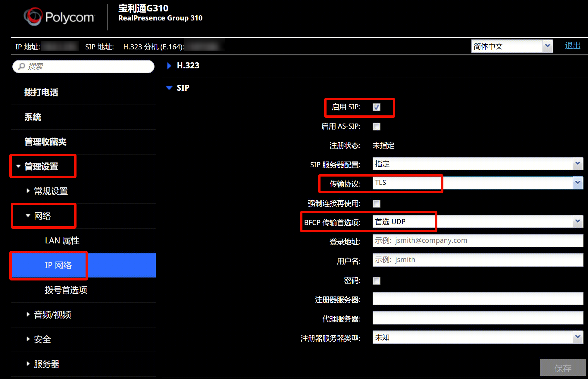
Task: Click the H.323 分机 (E.164) label
Action: [154, 47]
